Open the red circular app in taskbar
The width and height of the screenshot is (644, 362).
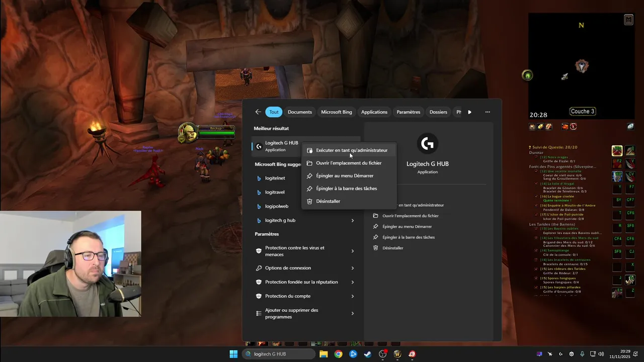(412, 354)
